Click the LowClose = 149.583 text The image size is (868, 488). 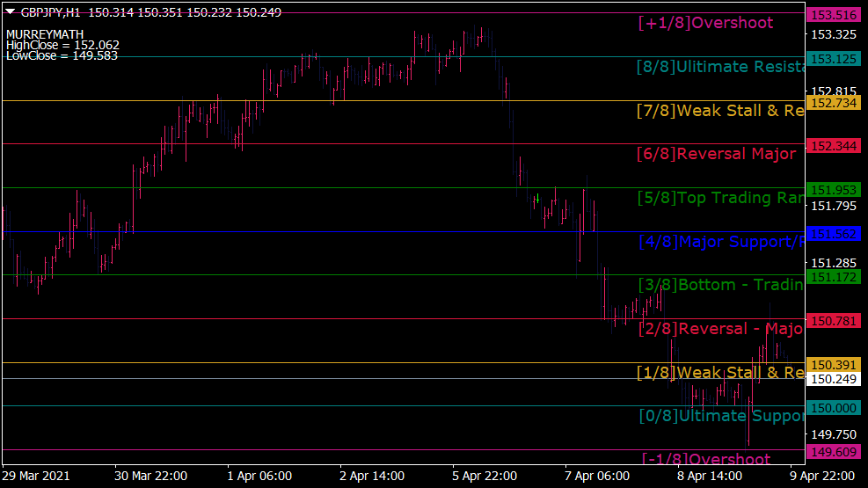62,55
